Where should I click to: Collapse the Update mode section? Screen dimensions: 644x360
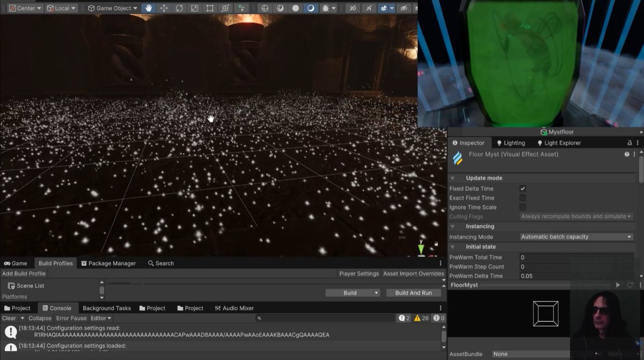click(x=452, y=178)
